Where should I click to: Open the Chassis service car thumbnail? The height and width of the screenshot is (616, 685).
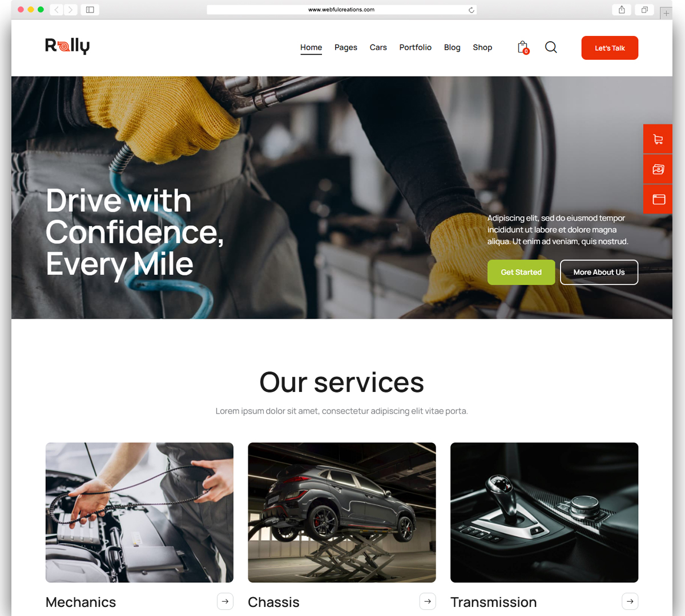coord(342,512)
